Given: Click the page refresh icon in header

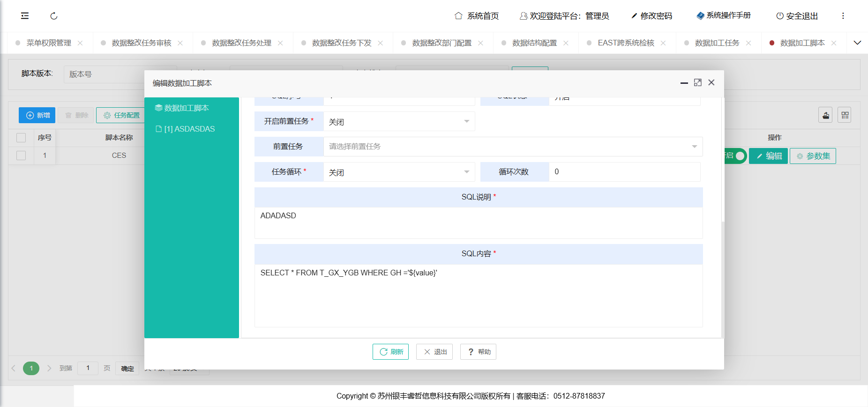Looking at the screenshot, I should pyautogui.click(x=54, y=16).
